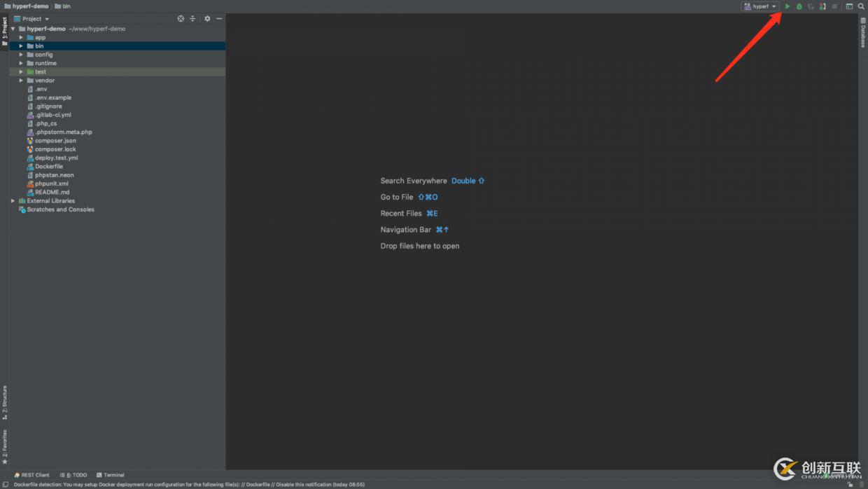
Task: Click Dockerfile detection status bar message
Action: pos(189,484)
